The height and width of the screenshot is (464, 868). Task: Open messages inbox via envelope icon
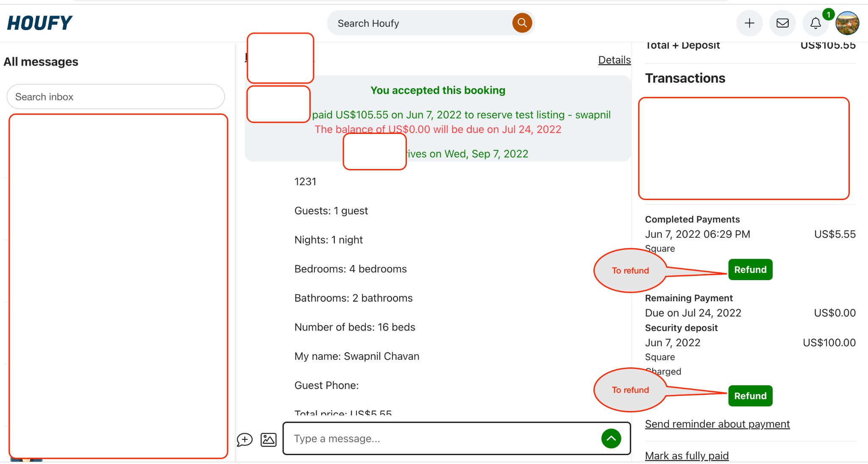[782, 23]
